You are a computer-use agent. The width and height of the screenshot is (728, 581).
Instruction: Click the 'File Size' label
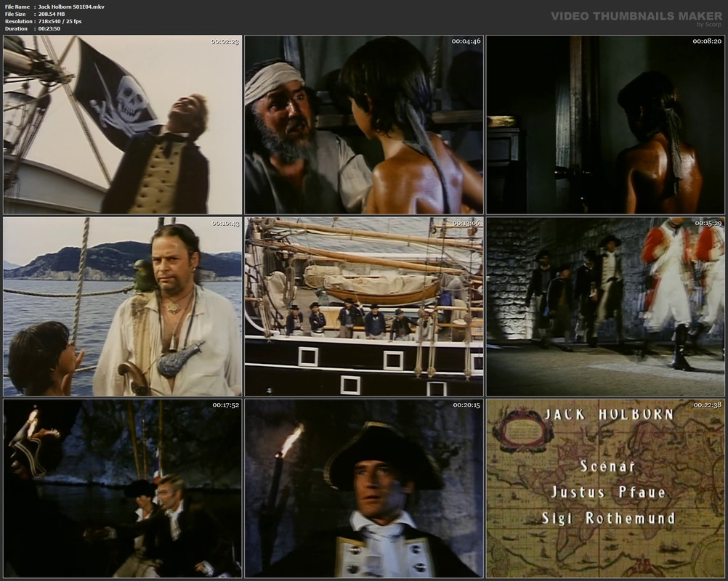click(15, 14)
